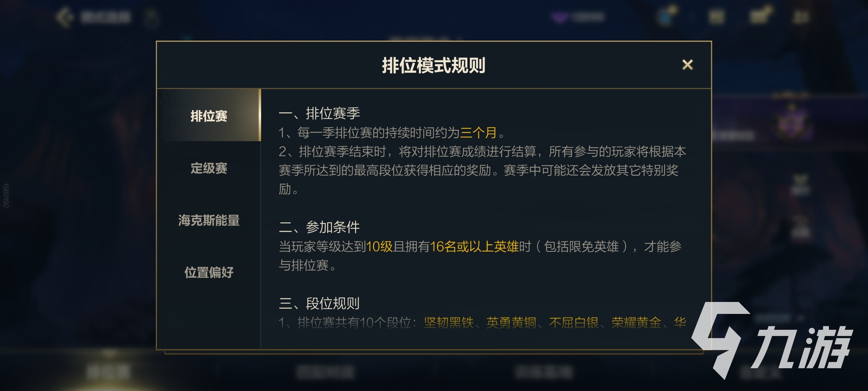Select the 排位赛 tab in sidebar

[209, 116]
